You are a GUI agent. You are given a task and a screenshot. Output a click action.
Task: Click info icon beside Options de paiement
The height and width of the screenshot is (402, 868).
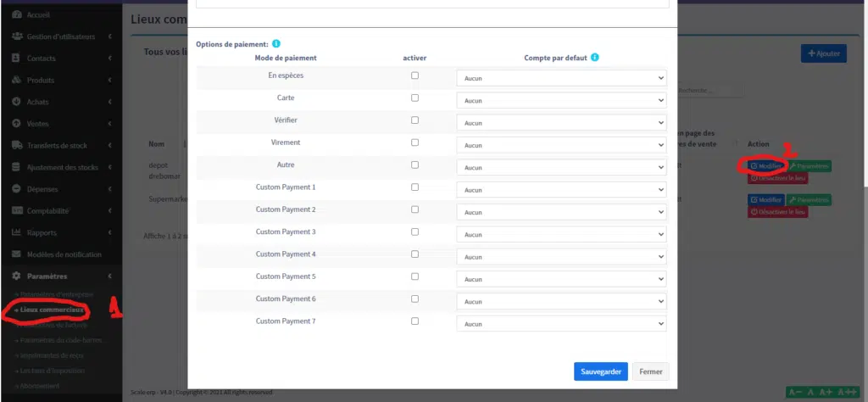277,43
